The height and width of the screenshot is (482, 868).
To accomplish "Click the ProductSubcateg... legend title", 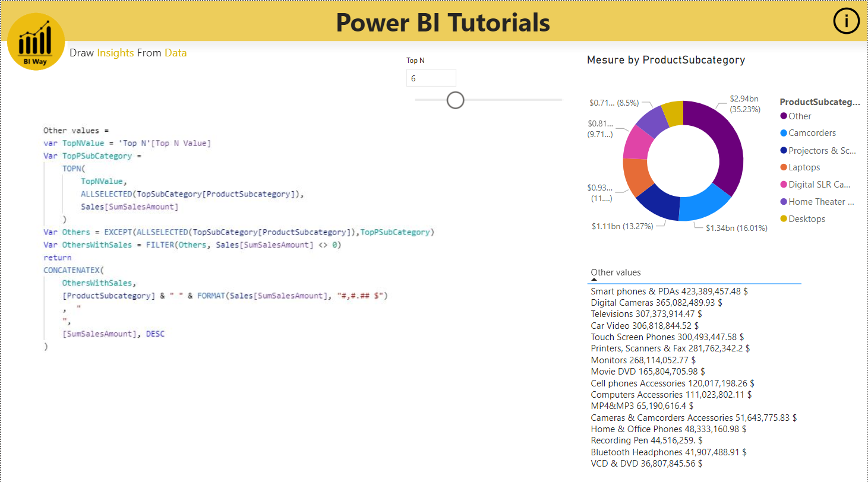I will 820,102.
